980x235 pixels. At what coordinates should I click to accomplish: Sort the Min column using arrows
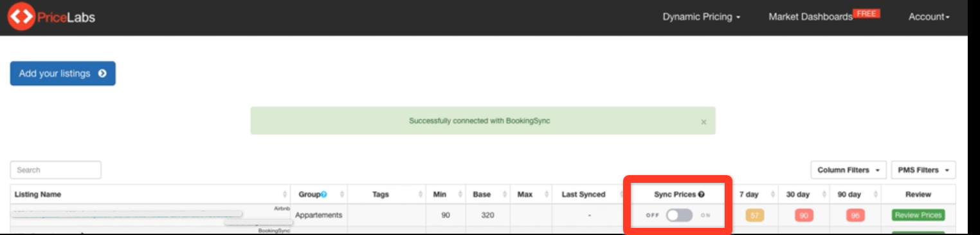[459, 194]
